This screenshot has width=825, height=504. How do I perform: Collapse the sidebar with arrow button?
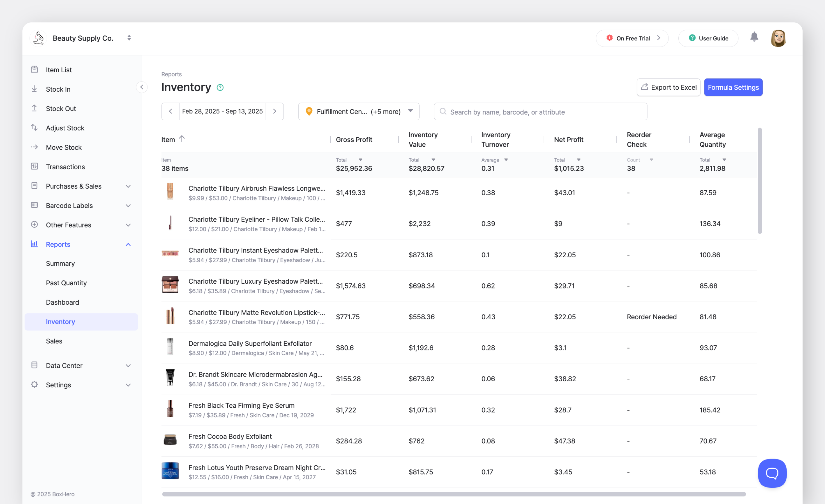tap(142, 87)
